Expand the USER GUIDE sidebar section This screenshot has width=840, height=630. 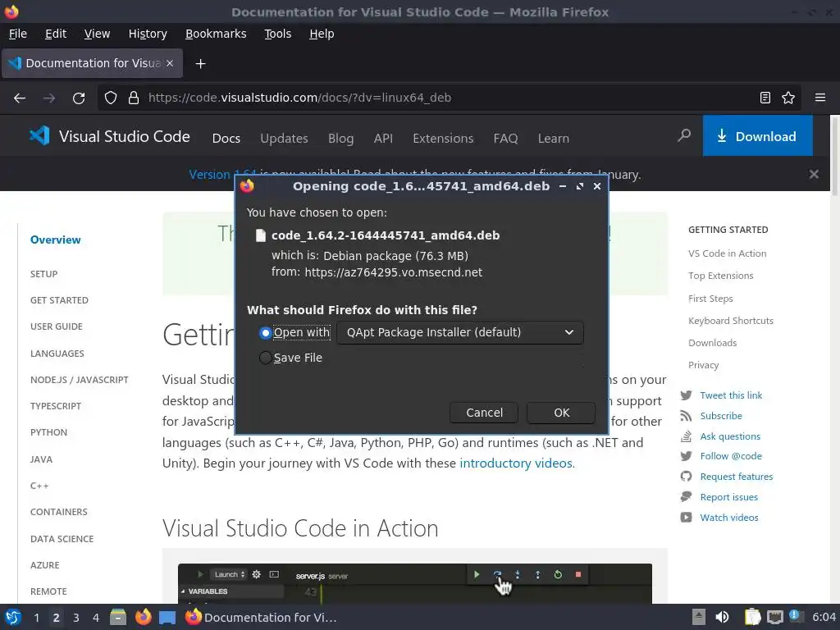coord(57,326)
